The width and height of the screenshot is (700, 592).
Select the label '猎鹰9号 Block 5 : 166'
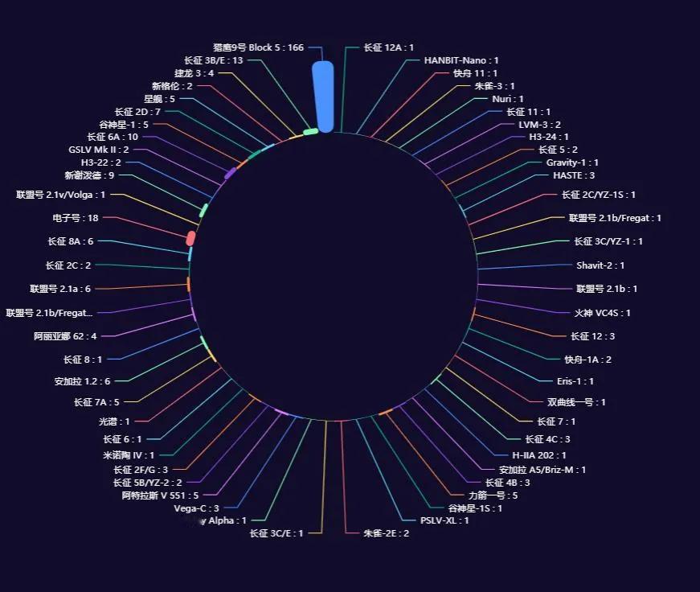pyautogui.click(x=259, y=47)
